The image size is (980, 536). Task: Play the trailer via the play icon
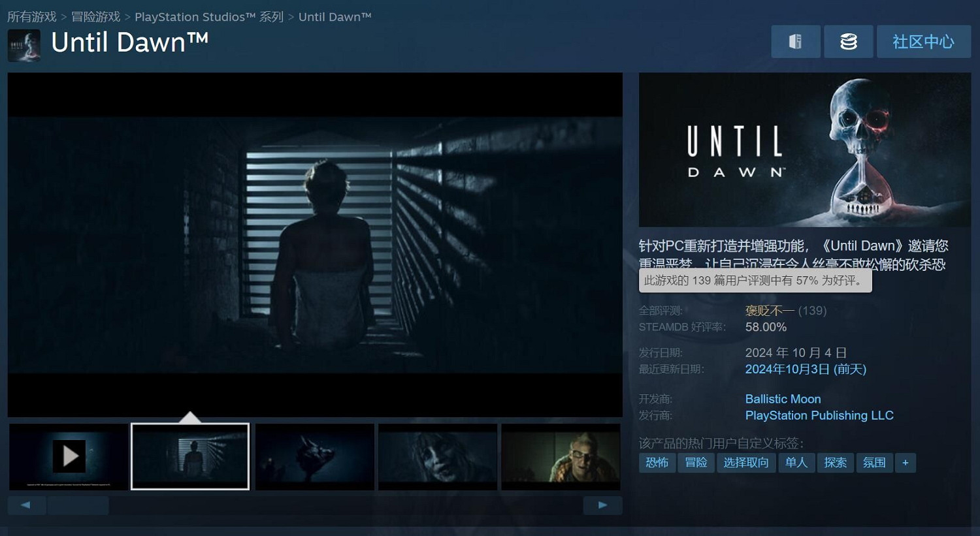point(68,456)
